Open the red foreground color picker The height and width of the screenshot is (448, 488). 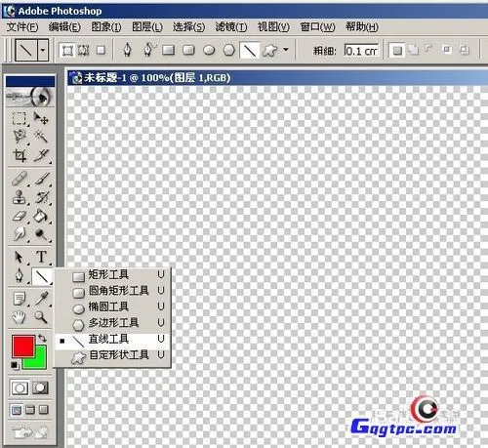23,346
